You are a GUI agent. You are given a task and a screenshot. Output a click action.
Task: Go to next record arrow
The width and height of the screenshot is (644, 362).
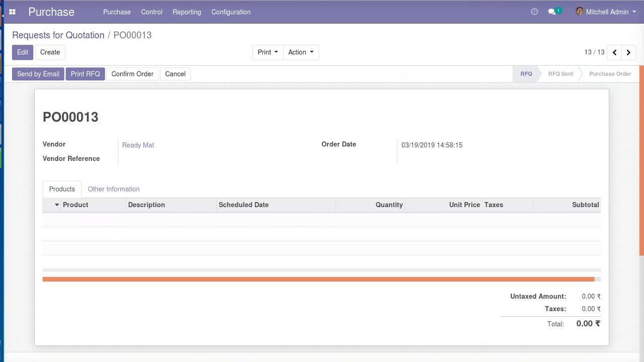click(628, 52)
